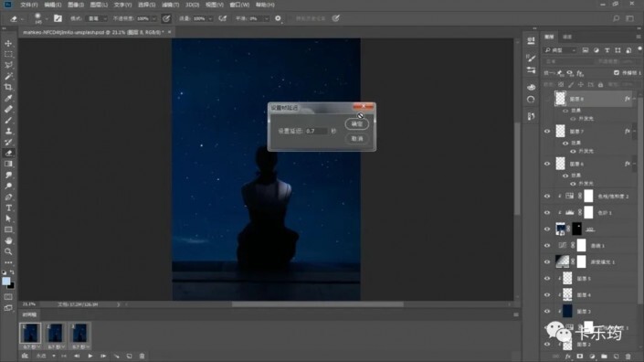Toggle visibility of layer 6

(547, 164)
